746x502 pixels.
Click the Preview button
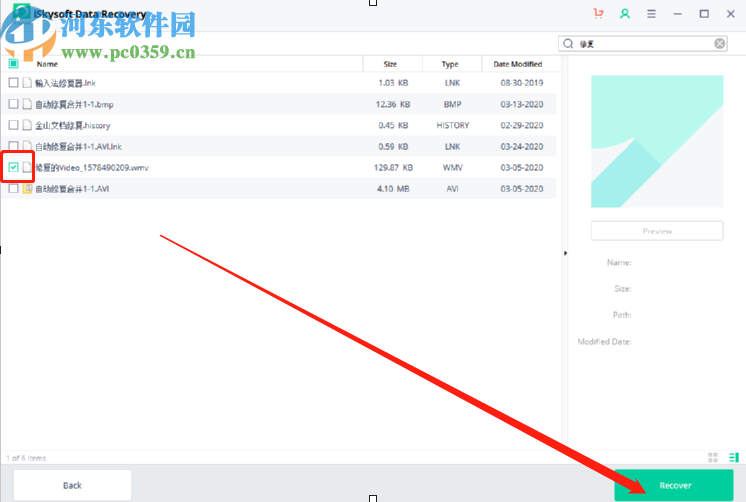coord(657,231)
